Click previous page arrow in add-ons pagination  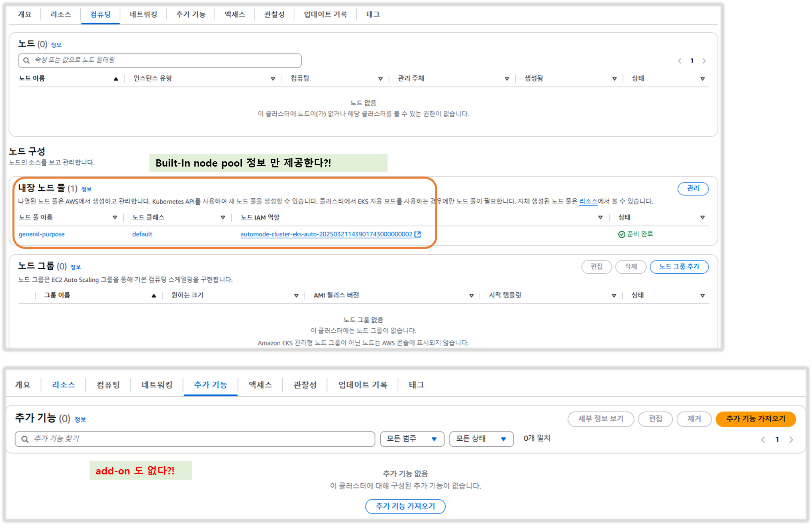[763, 440]
